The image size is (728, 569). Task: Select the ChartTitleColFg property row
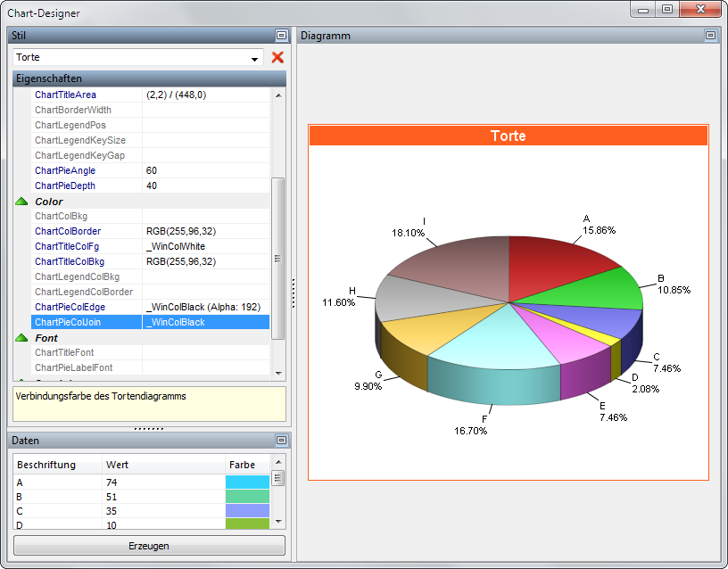coord(75,246)
